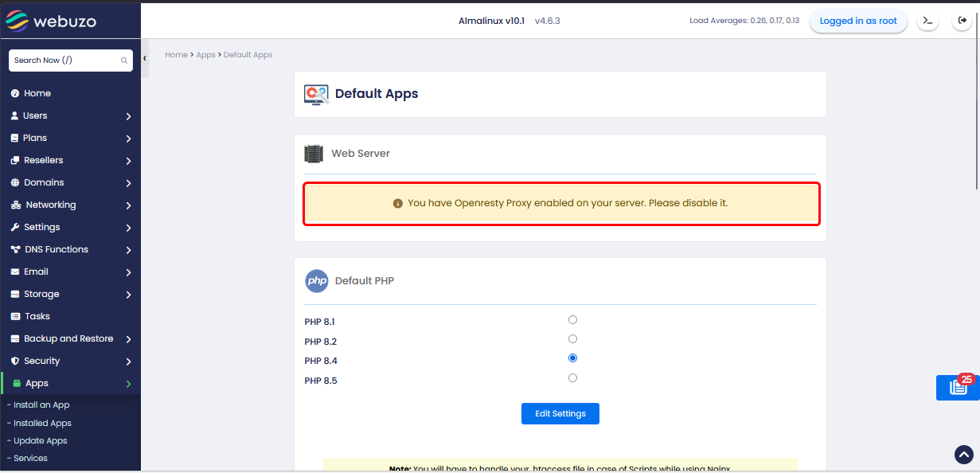Choose PHP 8.5 as default version
Image resolution: width=980 pixels, height=473 pixels.
tap(572, 378)
